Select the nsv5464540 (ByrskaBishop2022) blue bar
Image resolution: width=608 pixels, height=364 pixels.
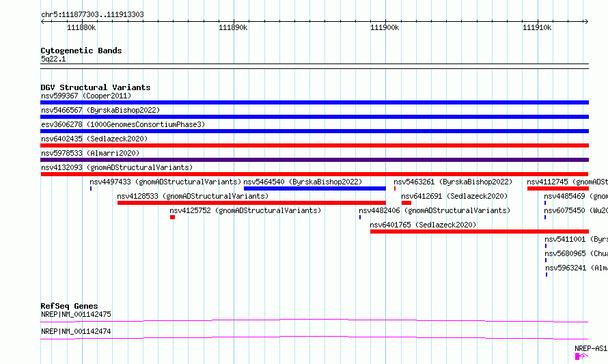click(315, 188)
